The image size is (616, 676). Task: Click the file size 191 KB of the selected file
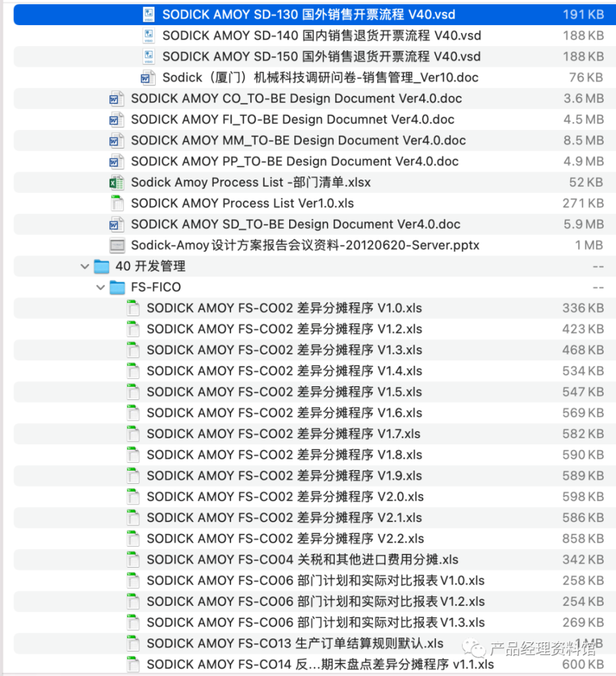(x=585, y=14)
